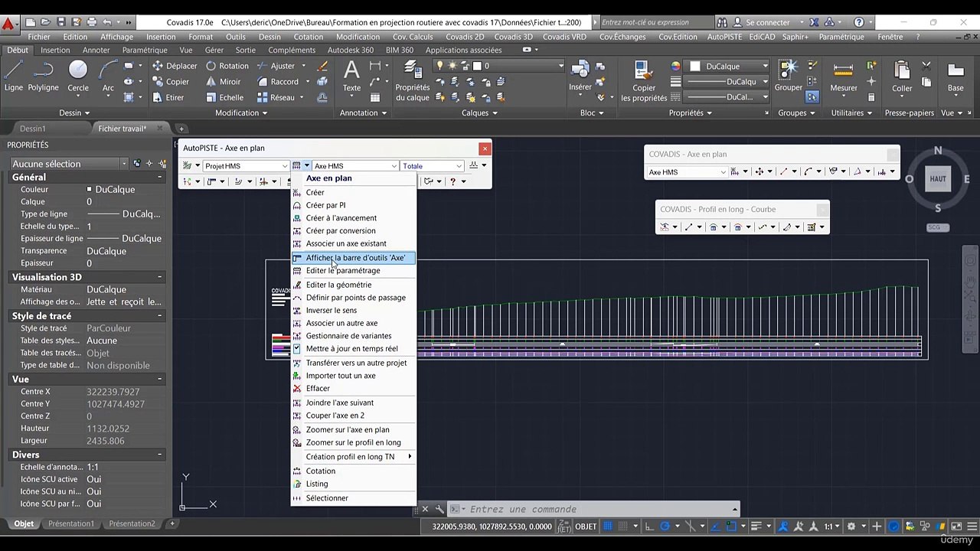Expand the Dessin panel dropdown
This screenshot has height=551, width=980.
tap(75, 113)
